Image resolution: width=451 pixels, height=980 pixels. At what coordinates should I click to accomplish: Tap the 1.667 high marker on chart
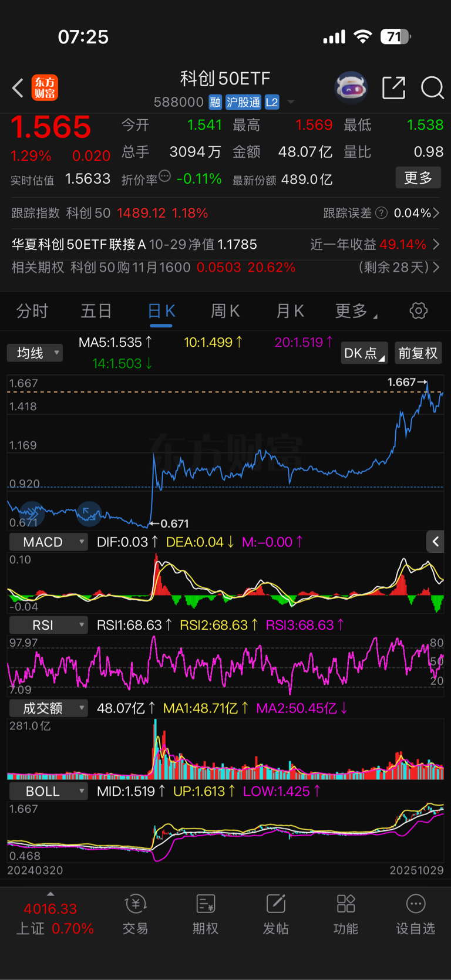pyautogui.click(x=407, y=382)
